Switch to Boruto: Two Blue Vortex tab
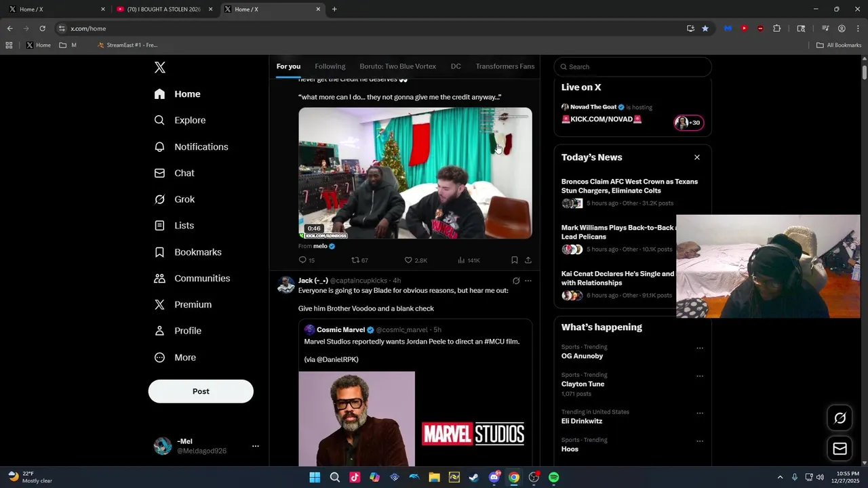Screen dimensions: 868x488 (398, 66)
